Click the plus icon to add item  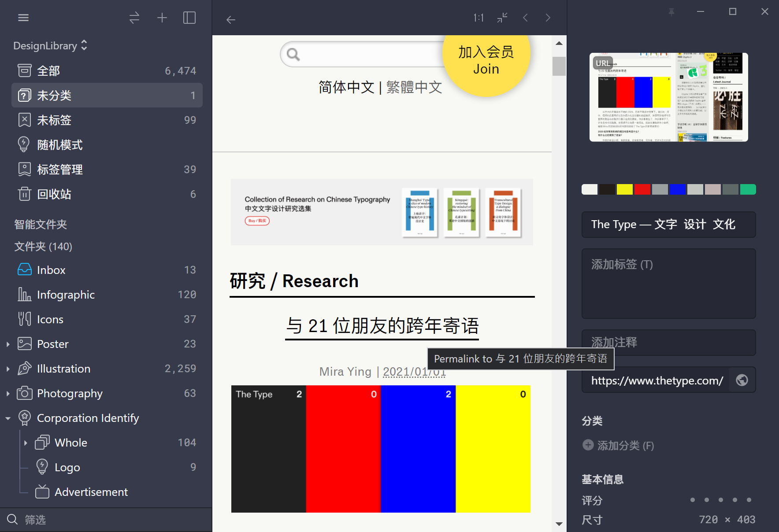pos(162,18)
